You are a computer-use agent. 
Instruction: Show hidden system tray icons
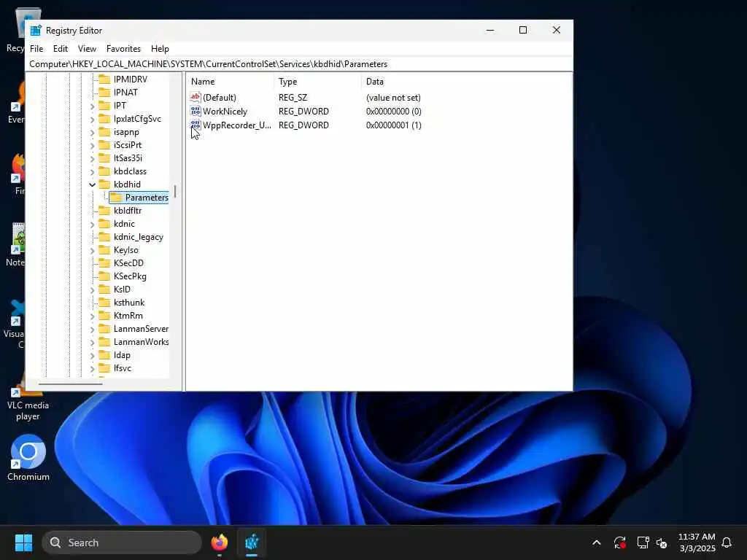[x=597, y=542]
